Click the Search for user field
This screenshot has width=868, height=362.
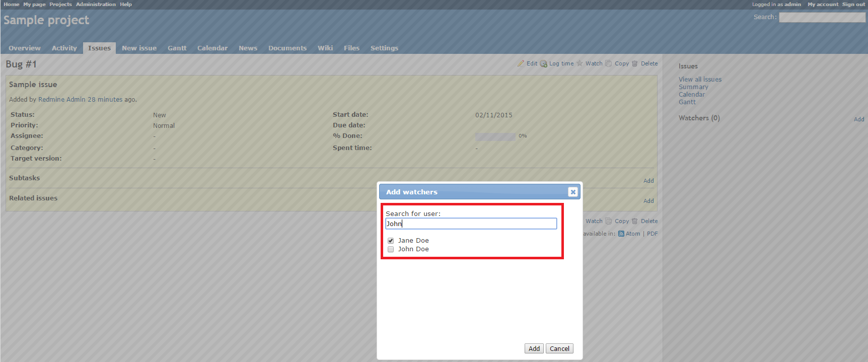click(x=471, y=224)
